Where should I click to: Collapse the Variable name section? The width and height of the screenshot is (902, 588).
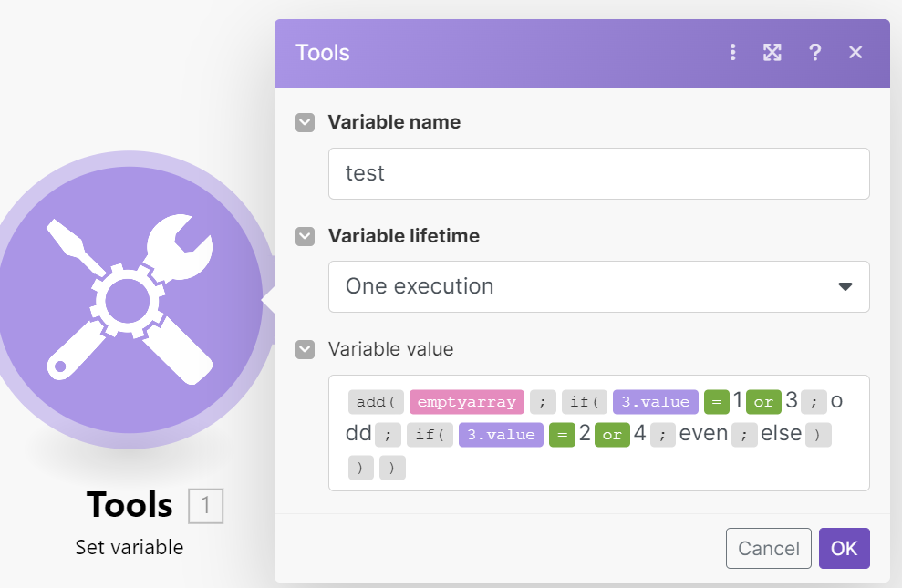coord(305,122)
